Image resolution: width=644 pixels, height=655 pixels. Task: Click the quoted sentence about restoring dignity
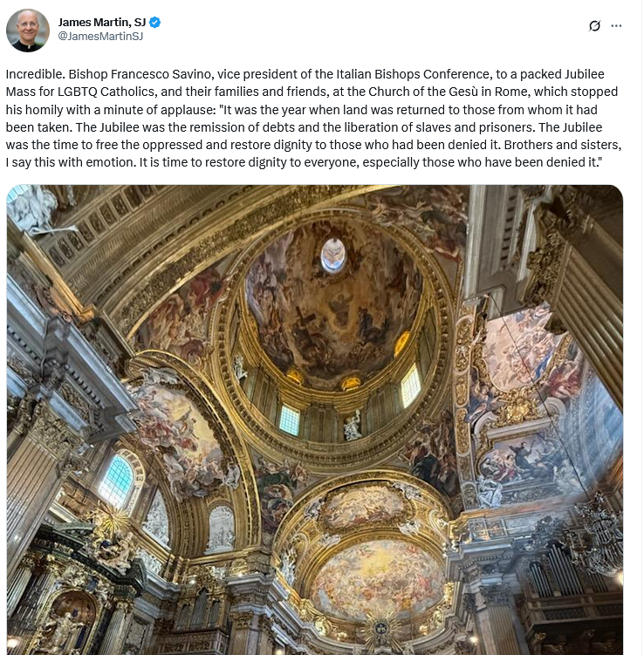tap(371, 162)
